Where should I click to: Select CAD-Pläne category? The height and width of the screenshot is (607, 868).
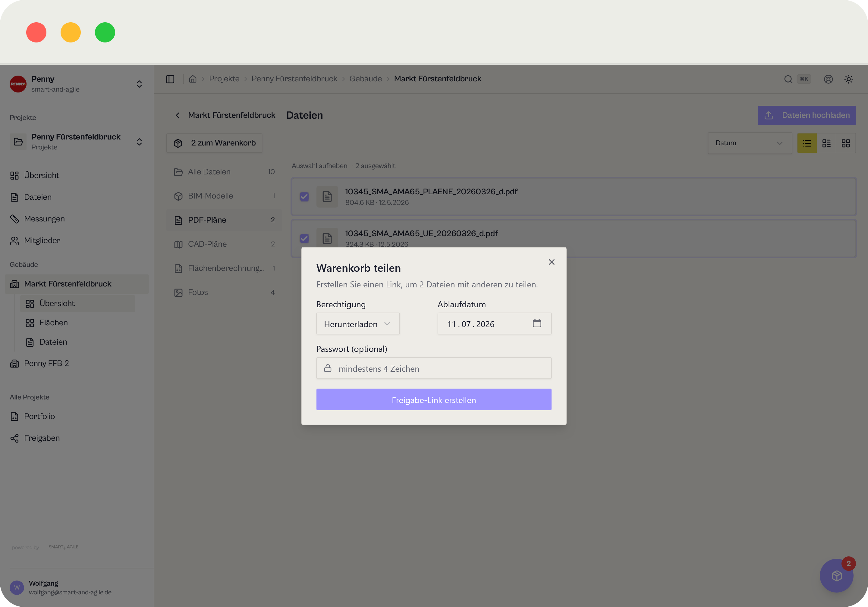[x=224, y=244]
